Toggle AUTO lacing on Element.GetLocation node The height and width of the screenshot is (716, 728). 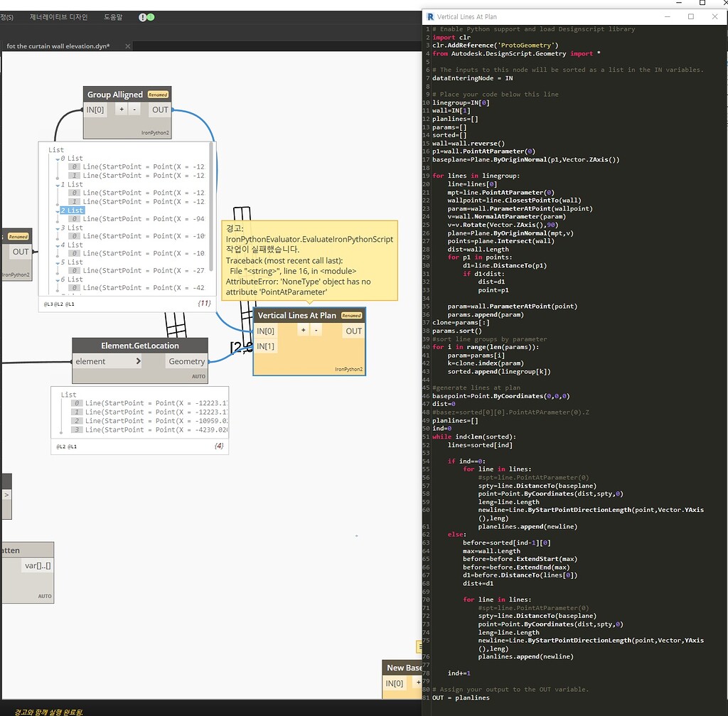click(198, 376)
